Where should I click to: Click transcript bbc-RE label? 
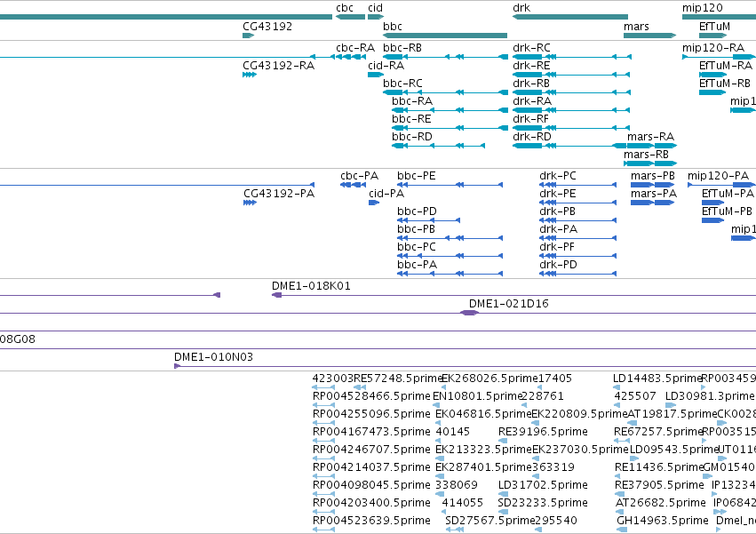tap(411, 119)
